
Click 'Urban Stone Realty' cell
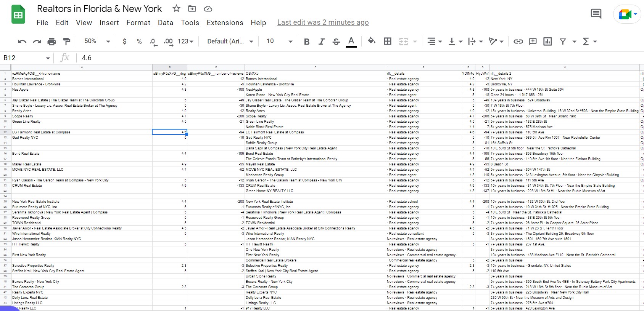click(x=315, y=276)
